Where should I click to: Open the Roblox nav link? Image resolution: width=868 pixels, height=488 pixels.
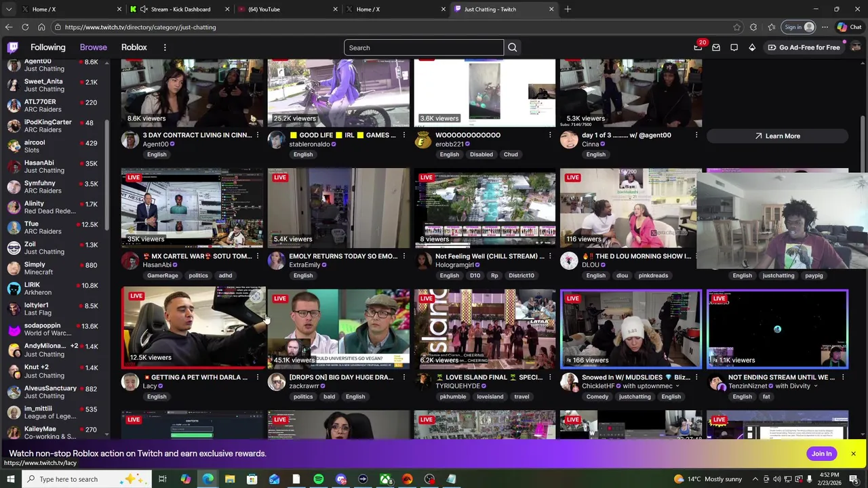134,47
